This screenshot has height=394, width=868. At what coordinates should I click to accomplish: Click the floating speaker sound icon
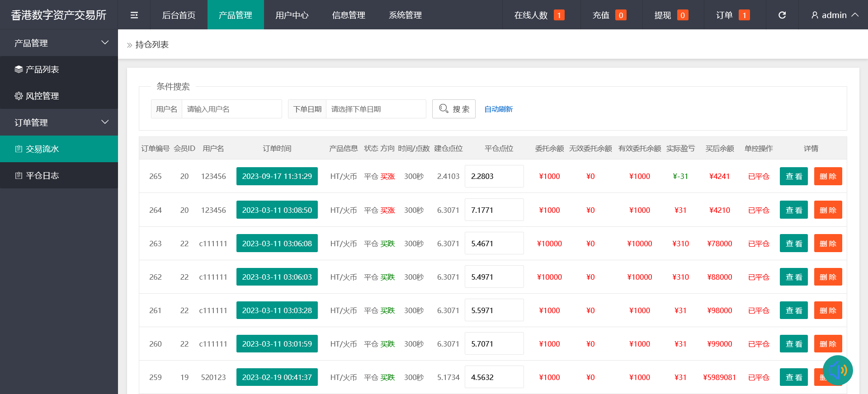(837, 371)
